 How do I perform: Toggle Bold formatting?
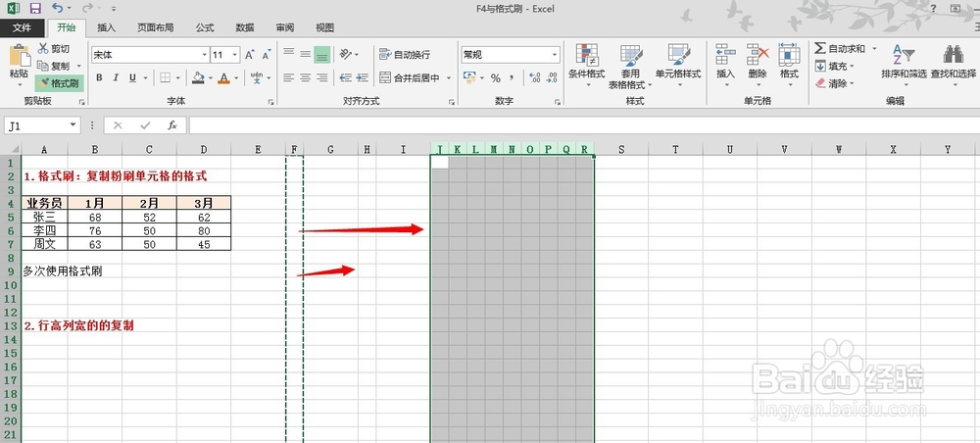[x=99, y=78]
